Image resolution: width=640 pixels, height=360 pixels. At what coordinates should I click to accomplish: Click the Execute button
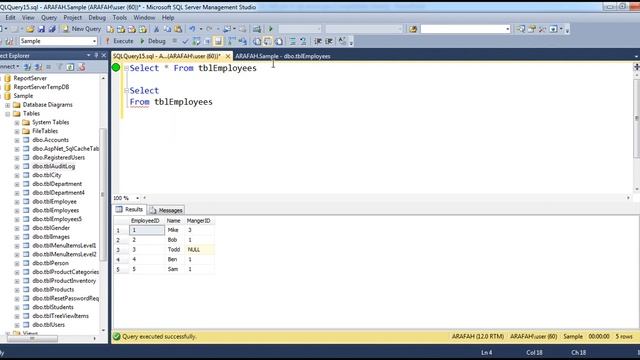pos(119,41)
